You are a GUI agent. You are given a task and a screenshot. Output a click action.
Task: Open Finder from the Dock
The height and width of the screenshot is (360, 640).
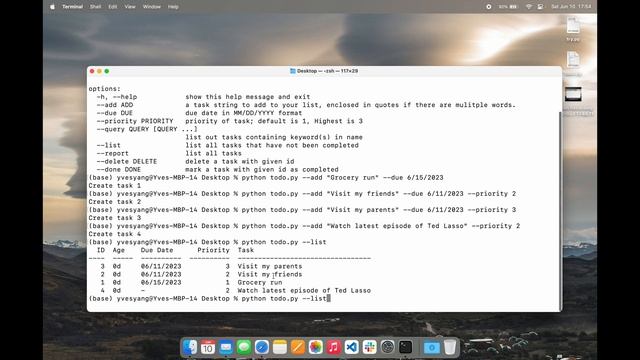pyautogui.click(x=190, y=347)
